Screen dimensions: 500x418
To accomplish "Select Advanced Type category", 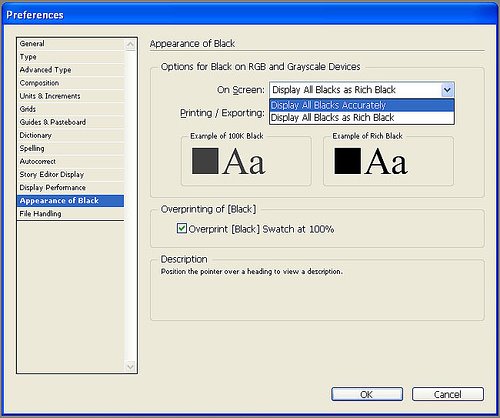I will [70, 70].
